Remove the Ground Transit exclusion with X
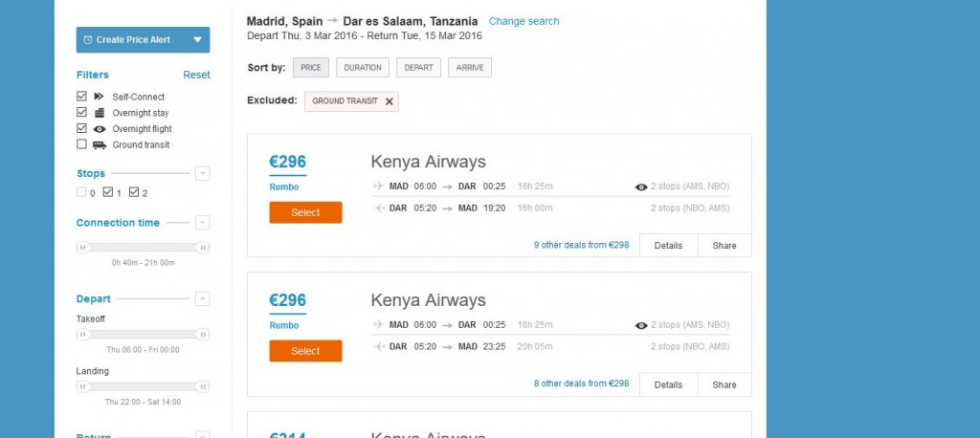The width and height of the screenshot is (980, 438). pyautogui.click(x=389, y=101)
